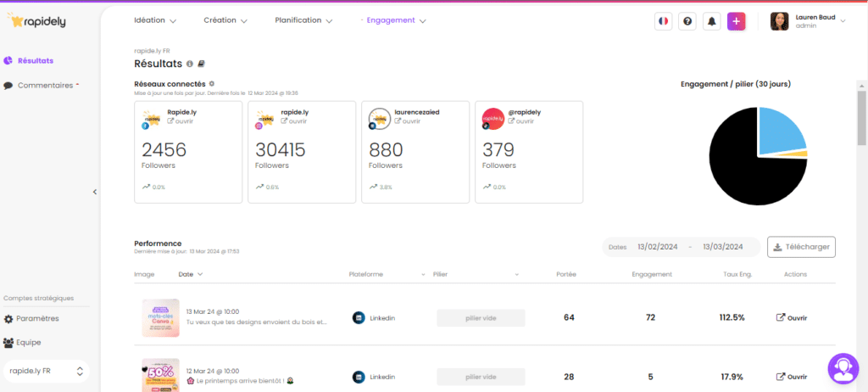
Task: Open the first post's Ouvrir link
Action: (x=792, y=318)
